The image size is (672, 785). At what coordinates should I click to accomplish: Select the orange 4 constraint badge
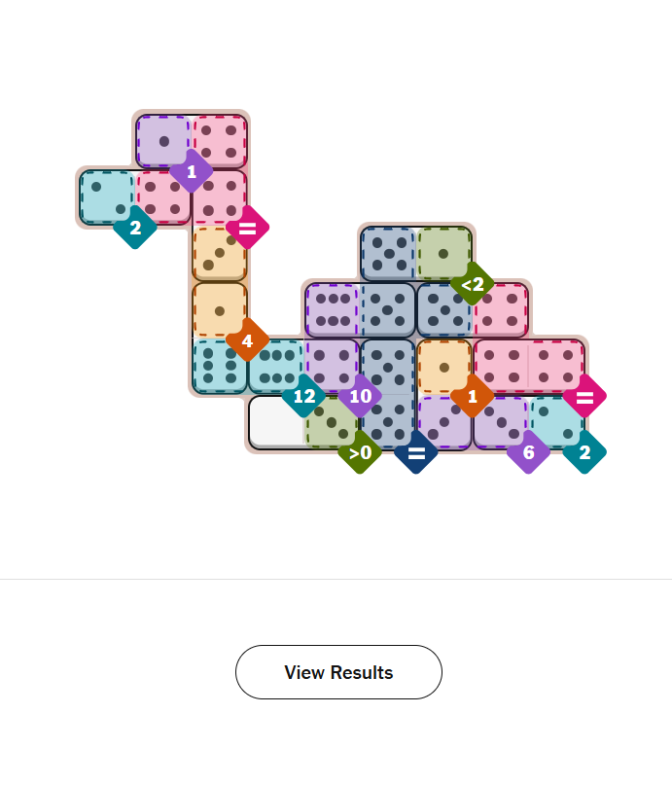247,340
